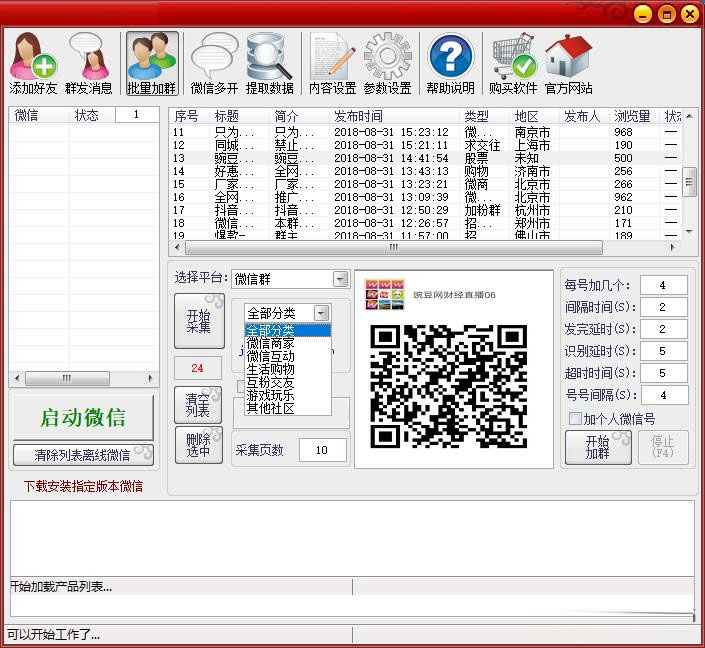Click the 识别延时(S) value field
705x648 pixels.
pos(663,351)
